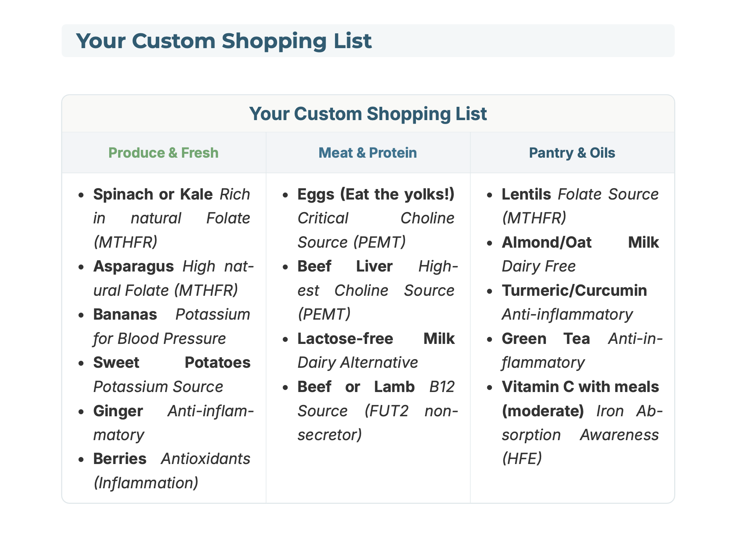This screenshot has width=756, height=536.
Task: Select the Bananas entry
Action: [x=125, y=315]
